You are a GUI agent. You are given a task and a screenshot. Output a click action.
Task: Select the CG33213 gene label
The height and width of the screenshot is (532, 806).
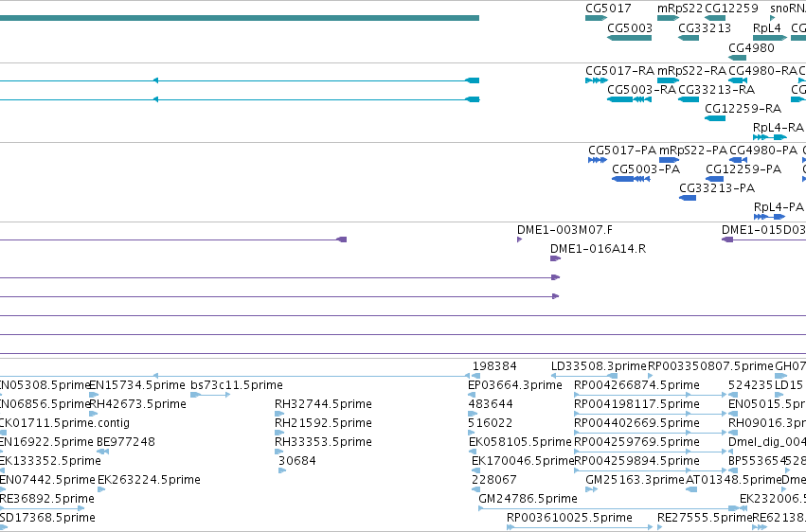click(x=705, y=27)
